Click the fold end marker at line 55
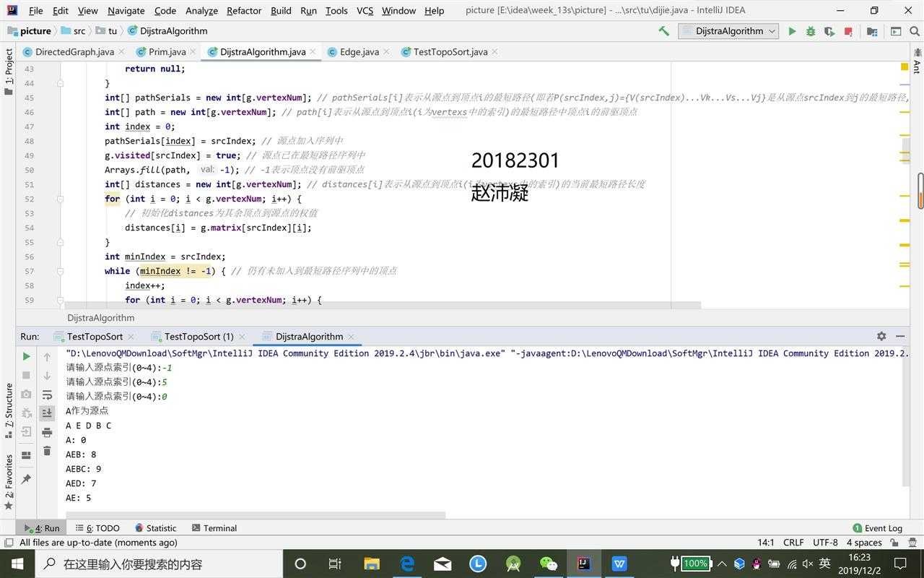This screenshot has height=578, width=924. click(x=61, y=242)
